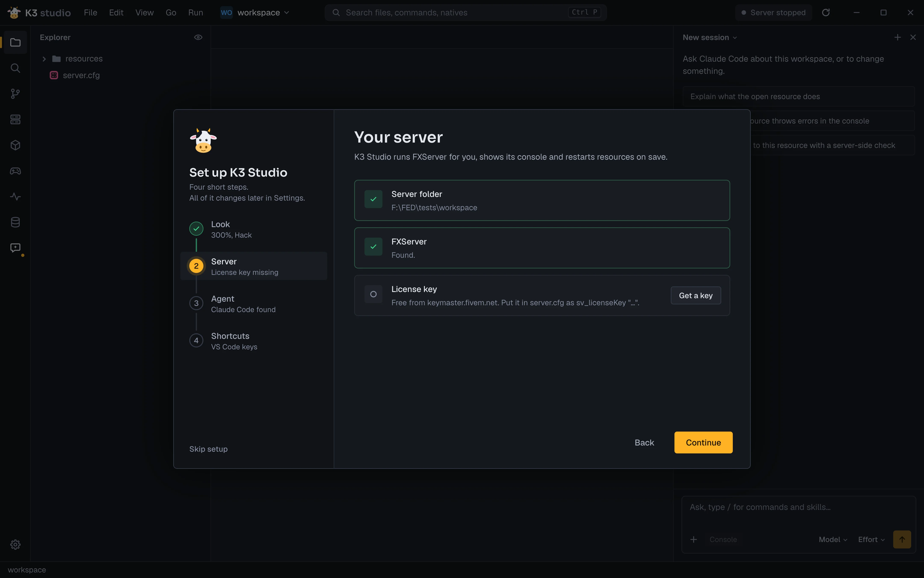
Task: Click the restart server refresh icon
Action: 826,13
